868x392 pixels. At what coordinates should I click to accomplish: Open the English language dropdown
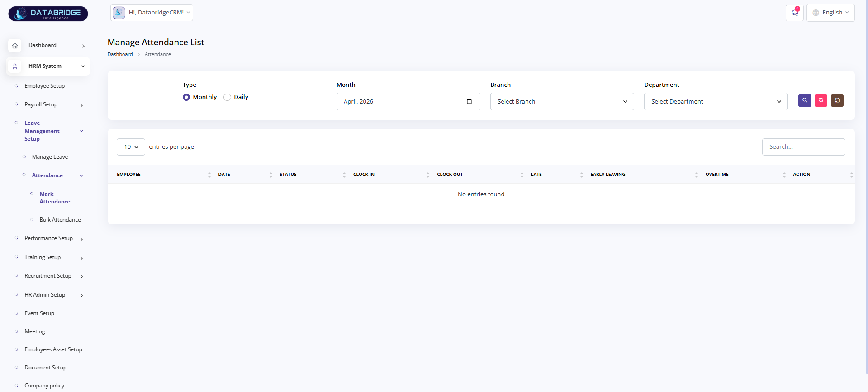tap(830, 13)
